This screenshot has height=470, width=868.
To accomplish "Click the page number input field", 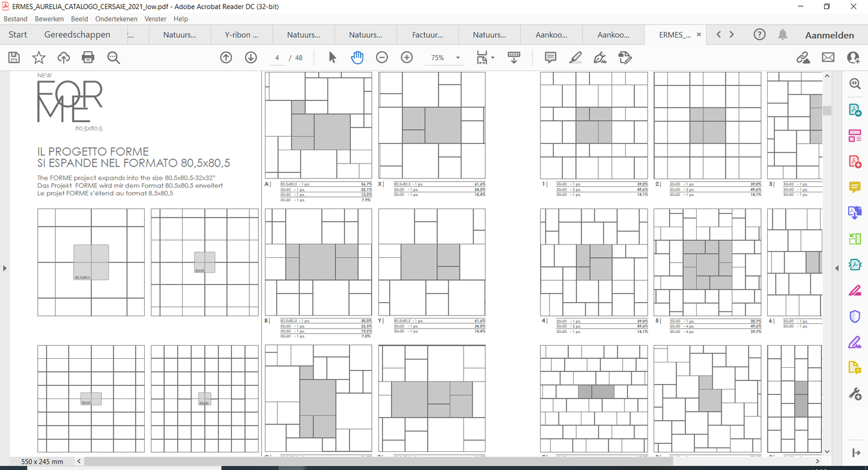I will tap(277, 58).
